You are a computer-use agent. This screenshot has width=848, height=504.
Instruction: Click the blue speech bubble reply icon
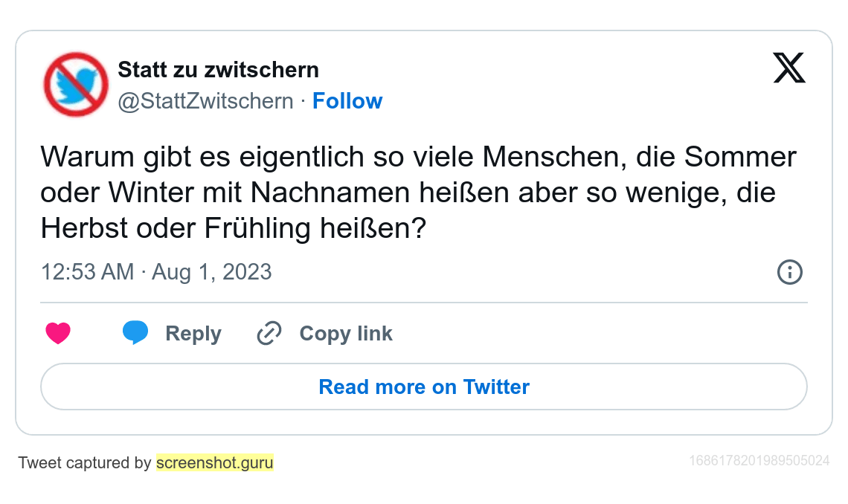click(x=135, y=333)
